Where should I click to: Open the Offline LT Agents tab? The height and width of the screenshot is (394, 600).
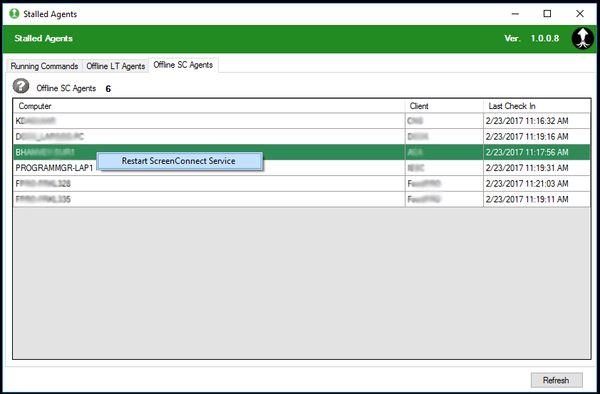116,66
